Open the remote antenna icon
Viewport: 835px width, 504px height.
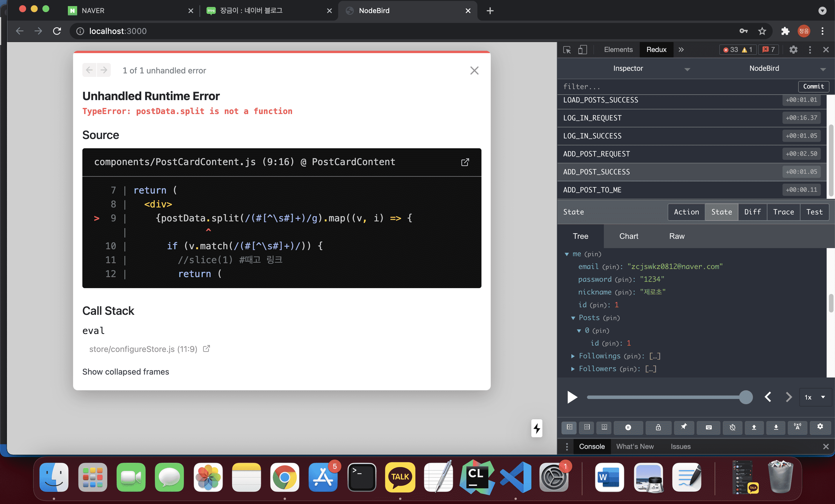(x=797, y=427)
